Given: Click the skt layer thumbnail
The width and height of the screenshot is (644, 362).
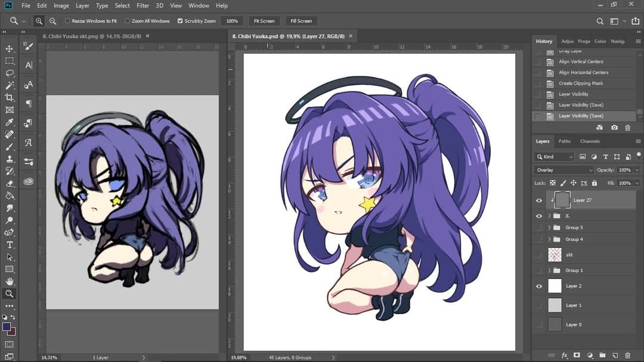Looking at the screenshot, I should pyautogui.click(x=555, y=255).
